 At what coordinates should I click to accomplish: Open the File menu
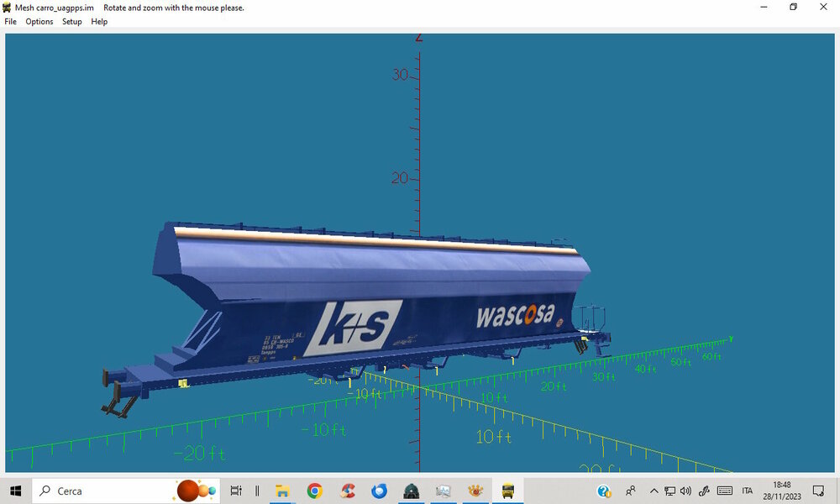(x=10, y=22)
